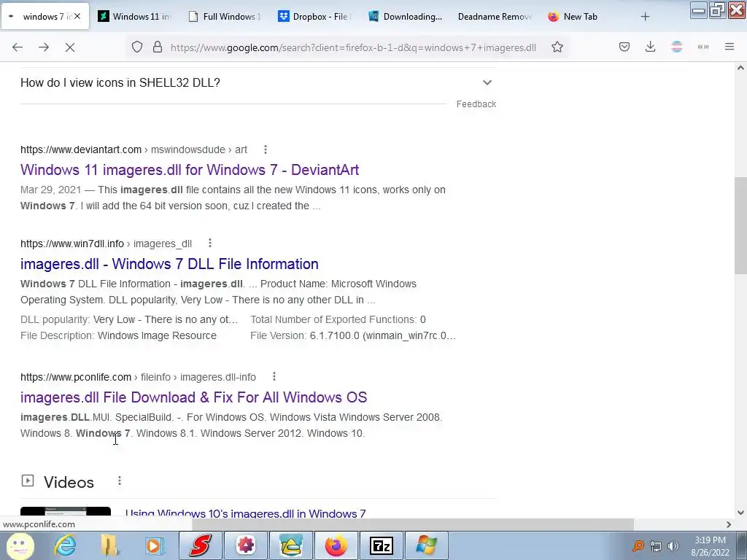Bookmark this page with star
This screenshot has height=560, width=747.
[557, 47]
